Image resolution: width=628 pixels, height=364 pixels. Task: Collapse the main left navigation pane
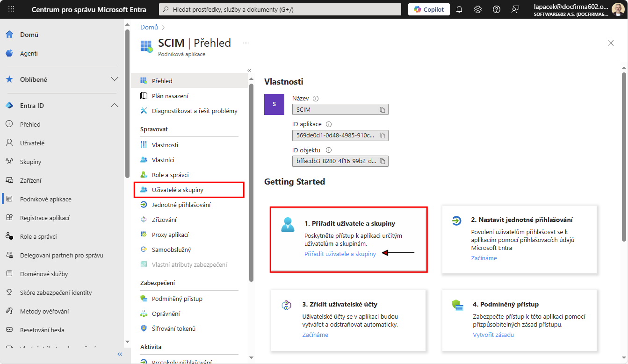120,354
